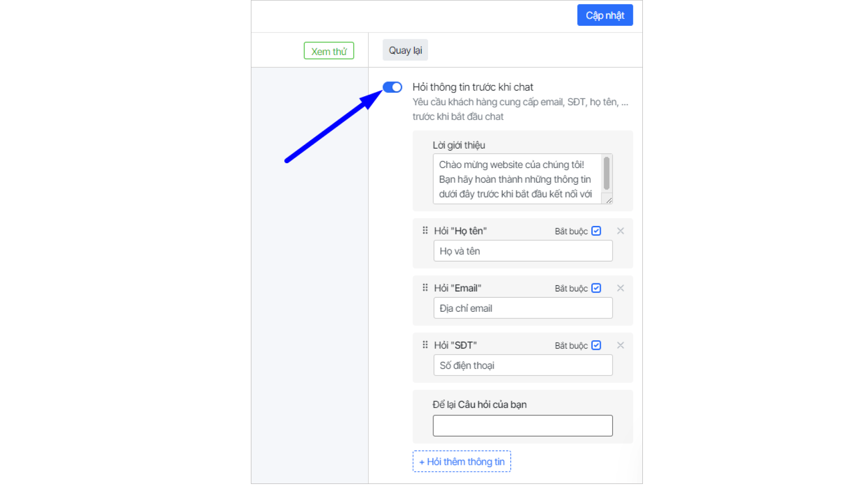Uncheck "Bắt buộc" for SĐT
This screenshot has width=868, height=488.
tap(596, 345)
